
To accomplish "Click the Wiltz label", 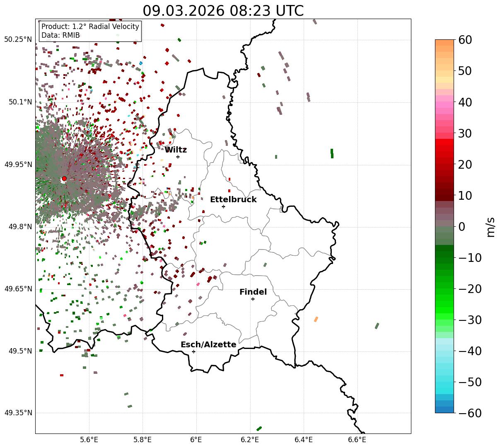I will [176, 150].
